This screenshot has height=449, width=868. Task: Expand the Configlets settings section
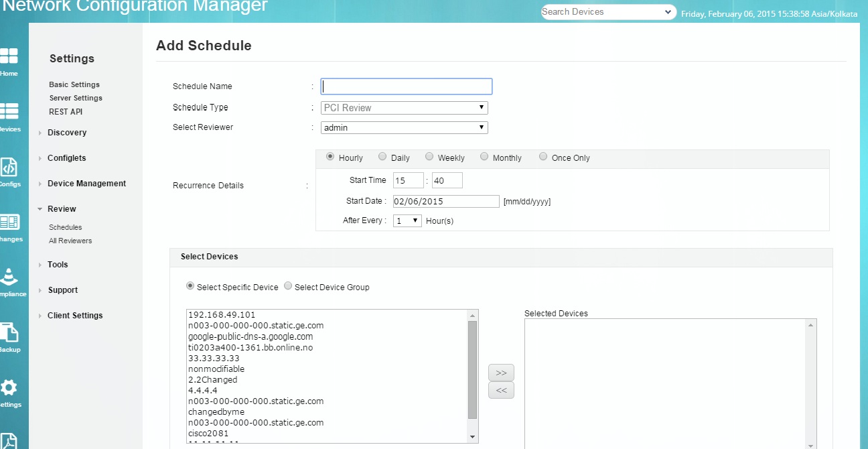tap(66, 158)
